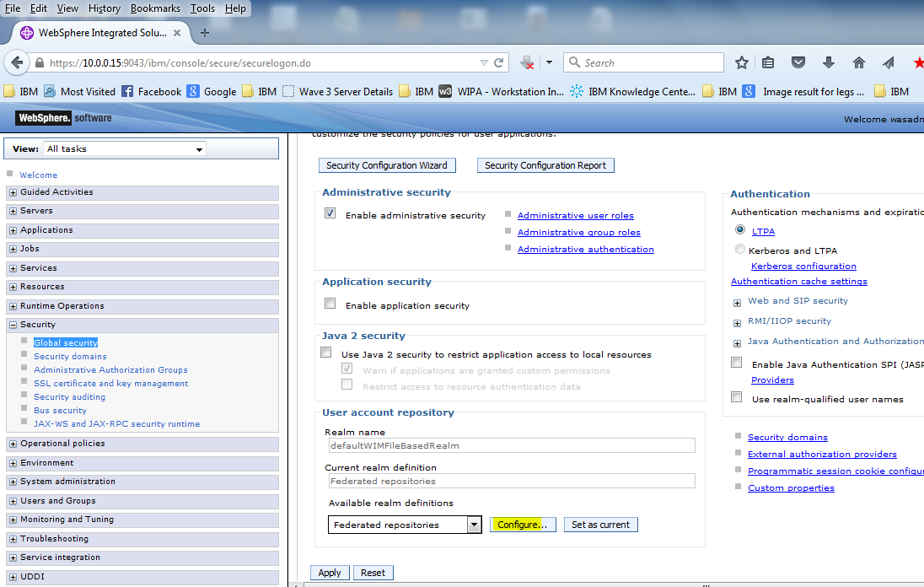Image resolution: width=924 pixels, height=587 pixels.
Task: Toggle Warn if applications are granted custom permissions
Action: (x=347, y=369)
